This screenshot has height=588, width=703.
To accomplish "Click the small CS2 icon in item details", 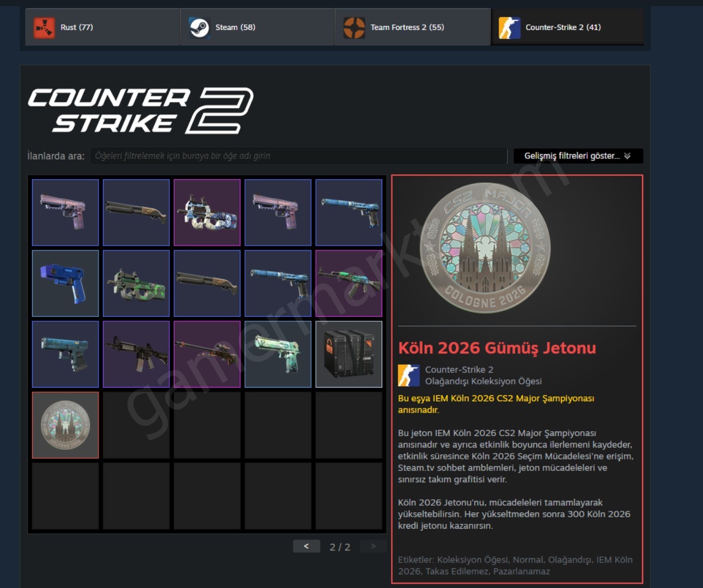I will tap(409, 375).
